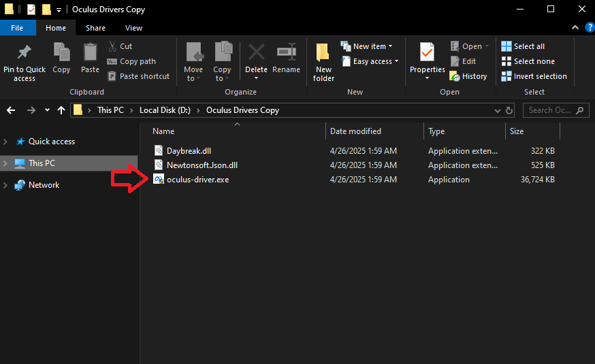Expand the This PC tree node
Viewport: 595px width, 364px height.
click(5, 163)
